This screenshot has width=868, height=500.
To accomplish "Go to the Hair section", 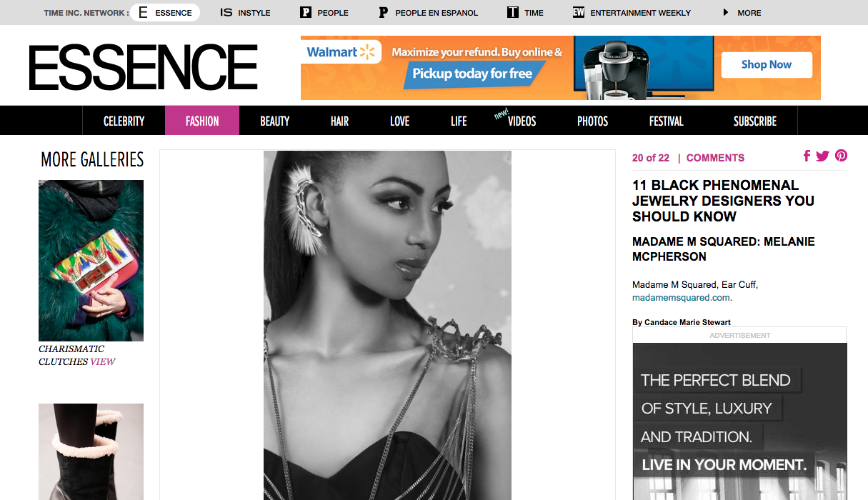I will (x=339, y=121).
